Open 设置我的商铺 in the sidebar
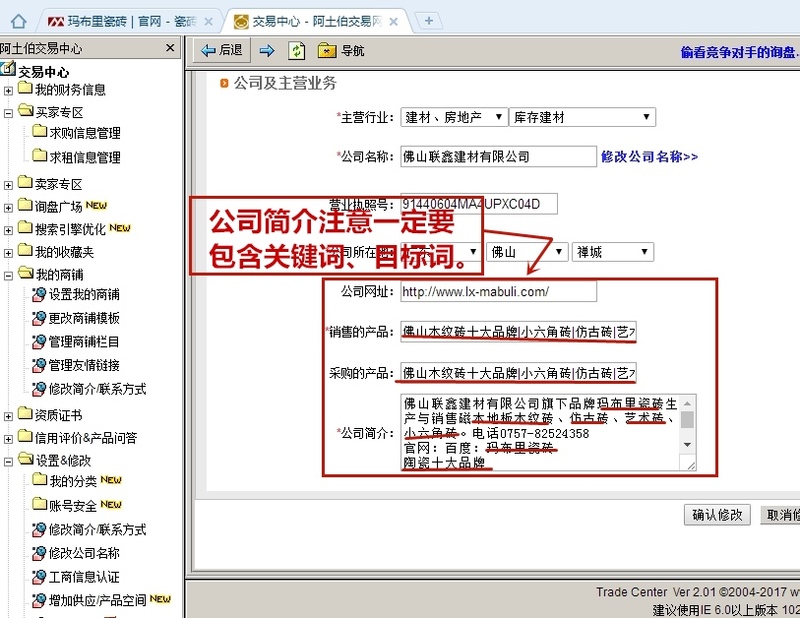 [x=84, y=294]
